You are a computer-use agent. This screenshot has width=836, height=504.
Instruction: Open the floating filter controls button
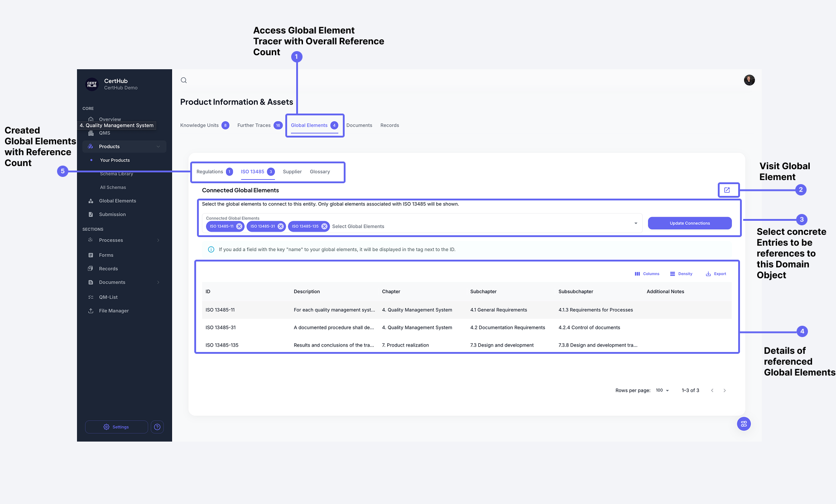coord(744,424)
